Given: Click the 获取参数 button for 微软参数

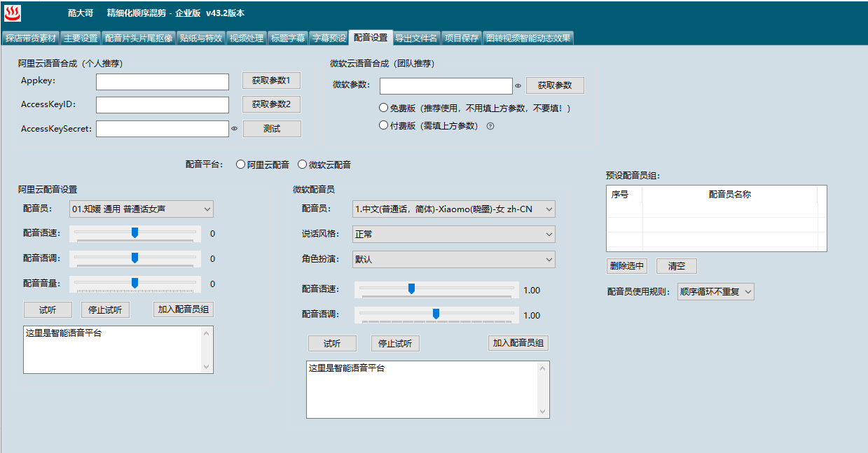Looking at the screenshot, I should [x=555, y=85].
